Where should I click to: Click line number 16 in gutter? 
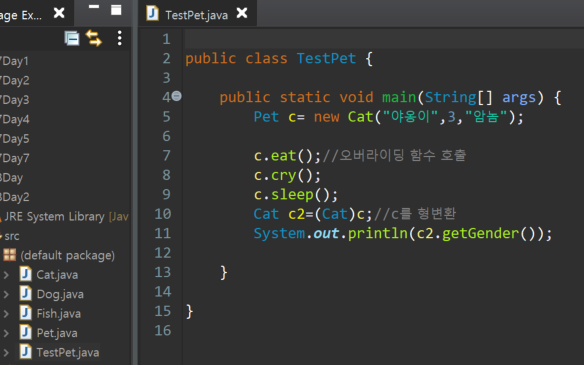(x=163, y=330)
